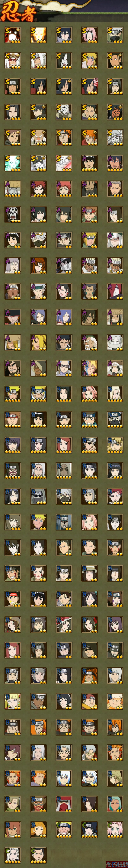128x868 pixels.
Task: Open the S-rank masked Kakashi portrait
Action: [x=115, y=35]
